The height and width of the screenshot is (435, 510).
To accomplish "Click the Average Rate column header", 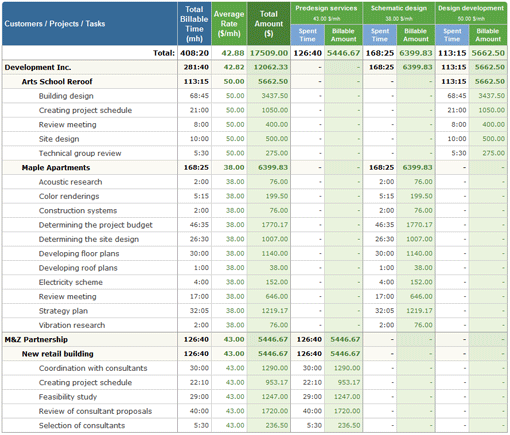I will 229,24.
